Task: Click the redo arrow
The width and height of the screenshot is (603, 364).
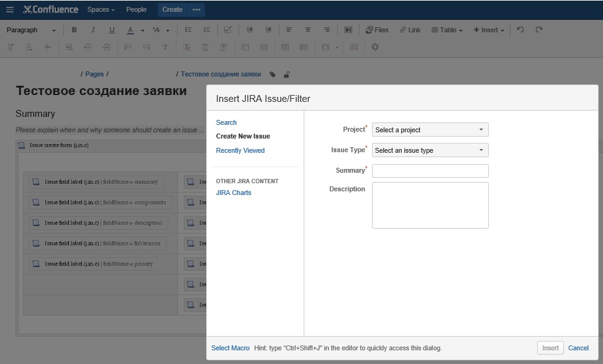Action: coord(539,30)
